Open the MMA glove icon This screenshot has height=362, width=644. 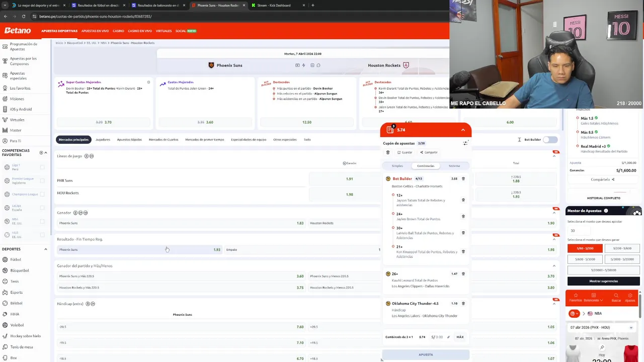click(5, 314)
